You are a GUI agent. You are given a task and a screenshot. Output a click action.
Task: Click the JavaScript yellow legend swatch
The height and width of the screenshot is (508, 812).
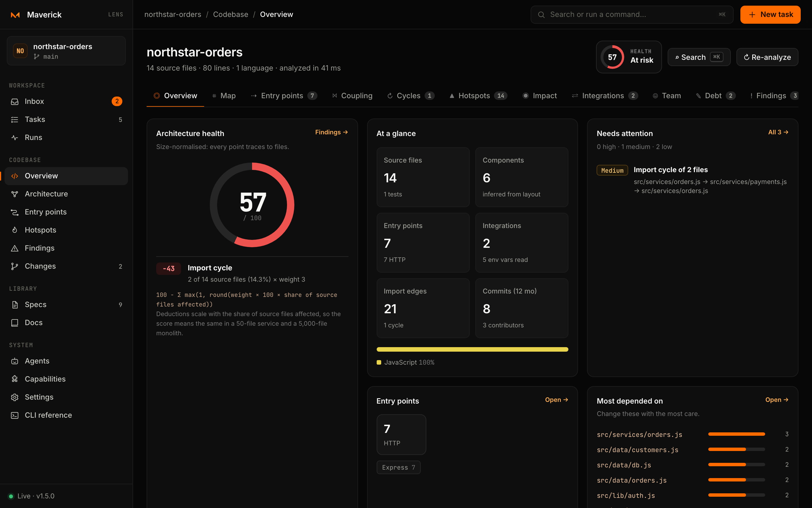(379, 363)
